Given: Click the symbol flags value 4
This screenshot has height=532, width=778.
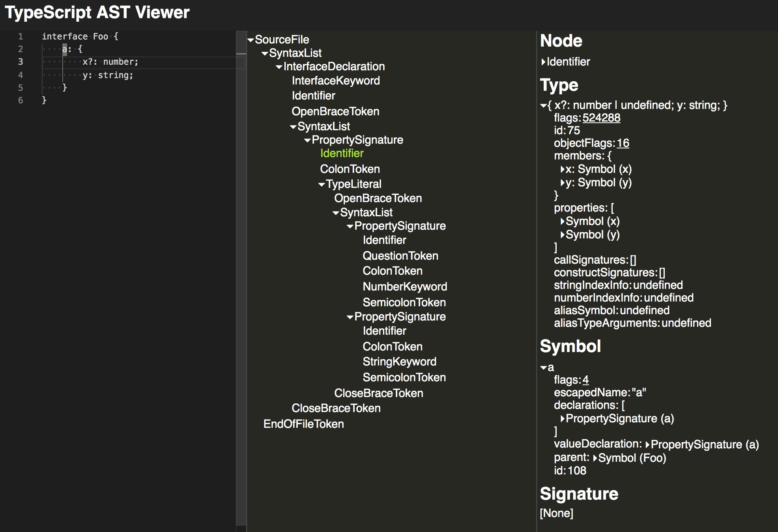Looking at the screenshot, I should tap(585, 380).
